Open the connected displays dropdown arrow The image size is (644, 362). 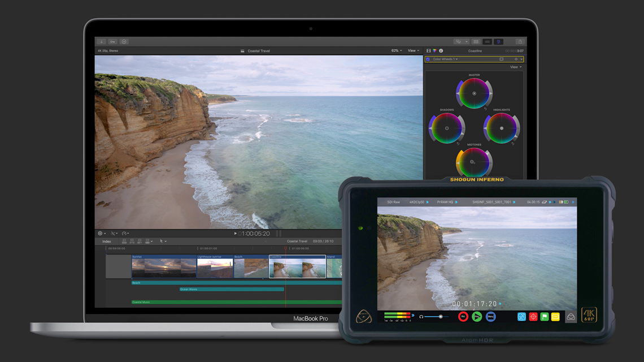[467, 41]
